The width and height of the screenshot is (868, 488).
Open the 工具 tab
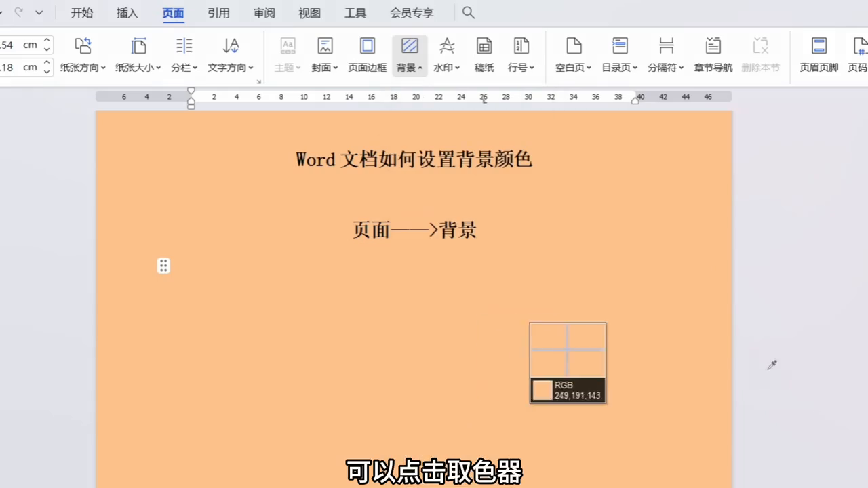pyautogui.click(x=355, y=13)
